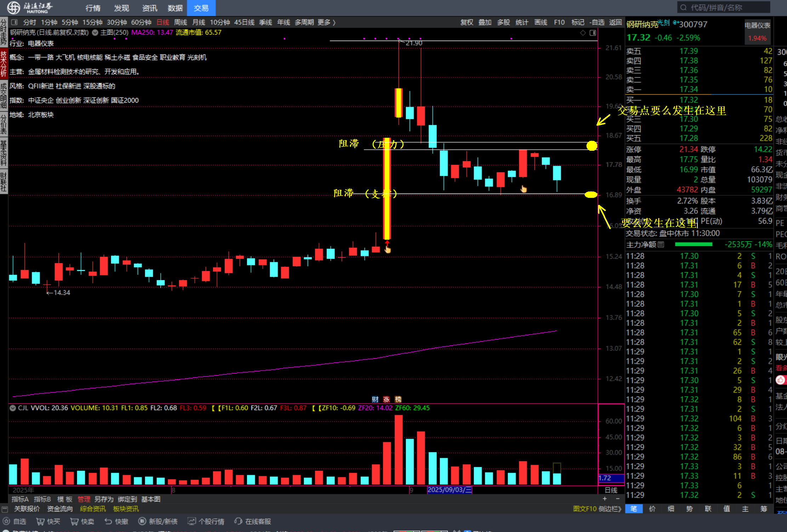Switch chart to 1分钟 period

49,22
